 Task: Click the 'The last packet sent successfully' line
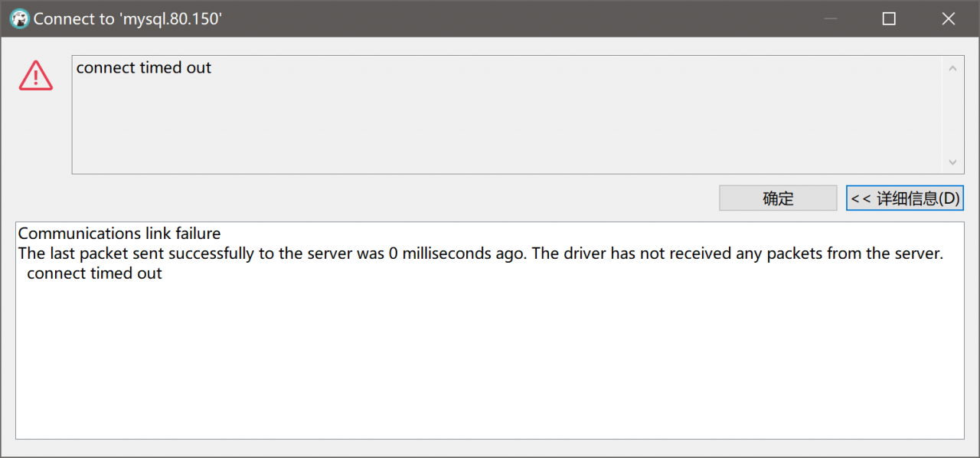pos(481,254)
